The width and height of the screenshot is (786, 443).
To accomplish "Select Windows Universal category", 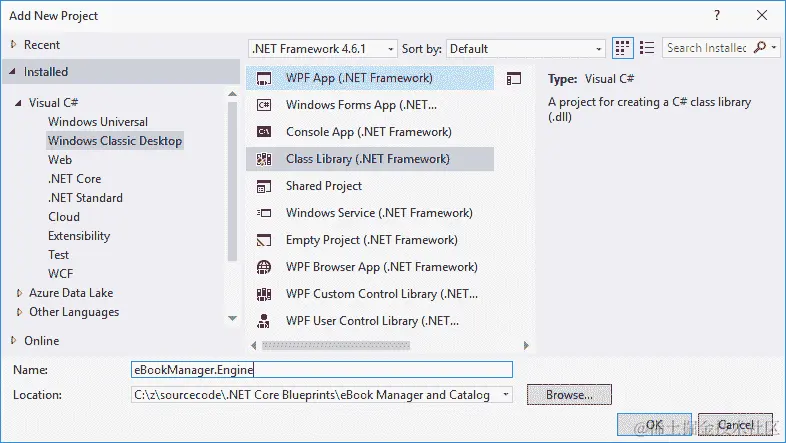I will click(x=98, y=122).
